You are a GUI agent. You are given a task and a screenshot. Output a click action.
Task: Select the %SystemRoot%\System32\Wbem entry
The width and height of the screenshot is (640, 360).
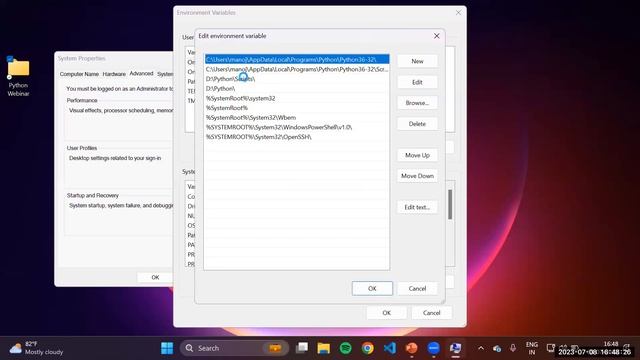297,118
